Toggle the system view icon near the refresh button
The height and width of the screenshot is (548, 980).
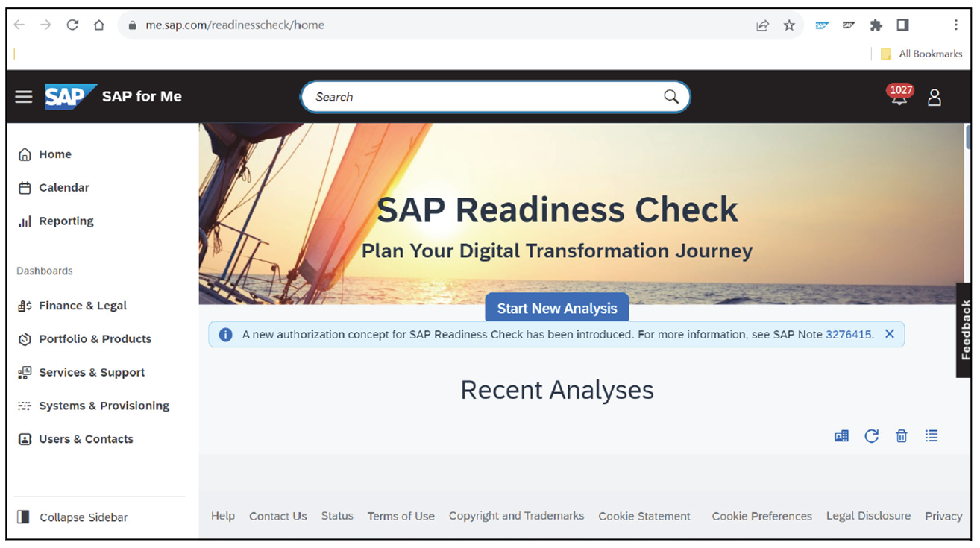pos(841,435)
